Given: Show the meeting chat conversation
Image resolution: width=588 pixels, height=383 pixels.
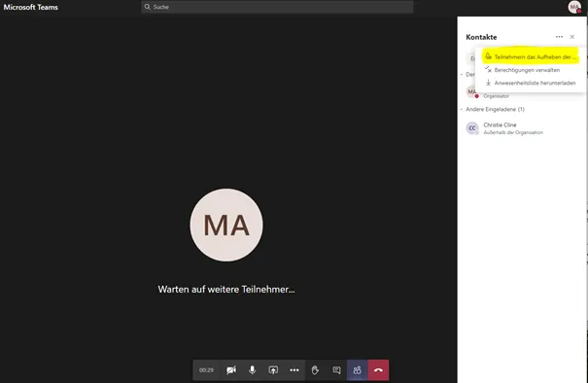Looking at the screenshot, I should [x=336, y=370].
